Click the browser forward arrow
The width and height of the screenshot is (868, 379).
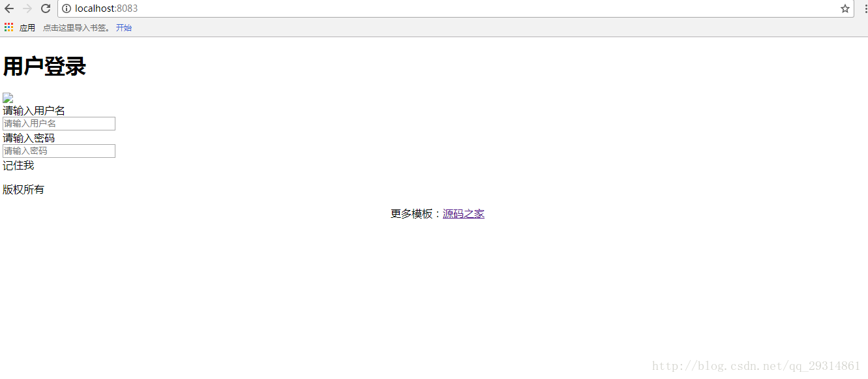coord(27,8)
